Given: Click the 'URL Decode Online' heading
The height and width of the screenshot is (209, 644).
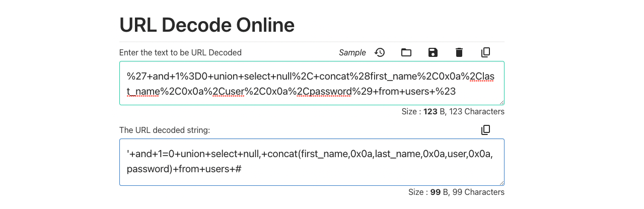Looking at the screenshot, I should (x=207, y=25).
